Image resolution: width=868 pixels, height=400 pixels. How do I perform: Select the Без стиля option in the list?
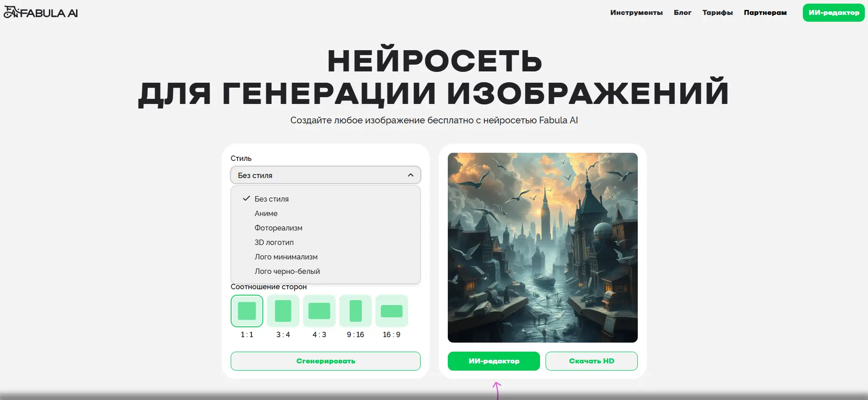click(x=326, y=199)
